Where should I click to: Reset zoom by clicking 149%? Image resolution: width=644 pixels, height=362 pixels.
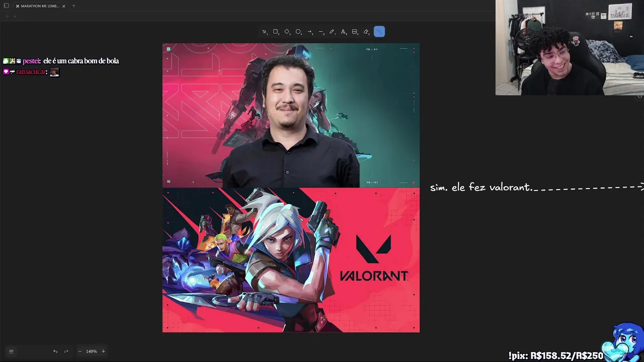91,351
